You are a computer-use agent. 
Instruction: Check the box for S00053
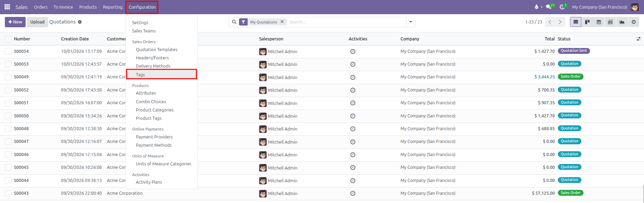pyautogui.click(x=8, y=64)
